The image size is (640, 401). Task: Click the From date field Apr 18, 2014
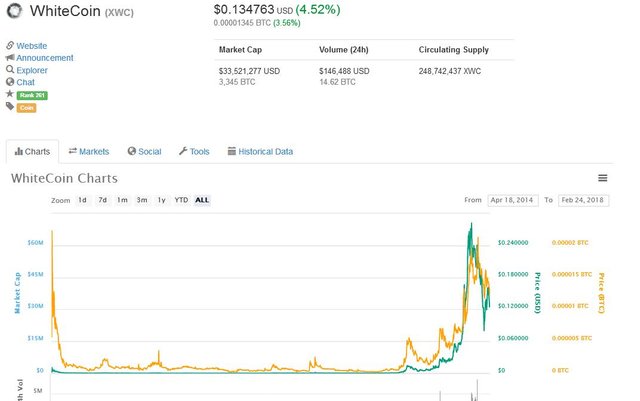point(513,200)
